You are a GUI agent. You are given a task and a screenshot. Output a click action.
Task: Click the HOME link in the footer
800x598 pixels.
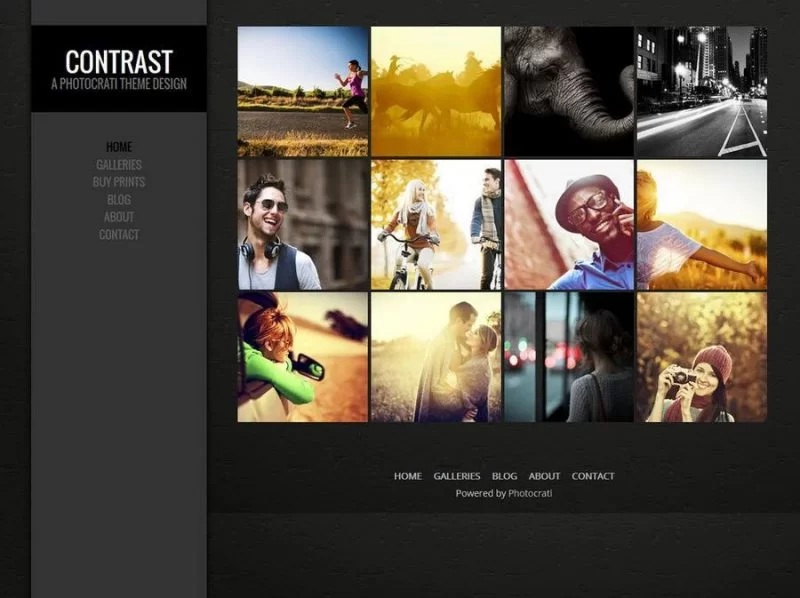click(408, 476)
